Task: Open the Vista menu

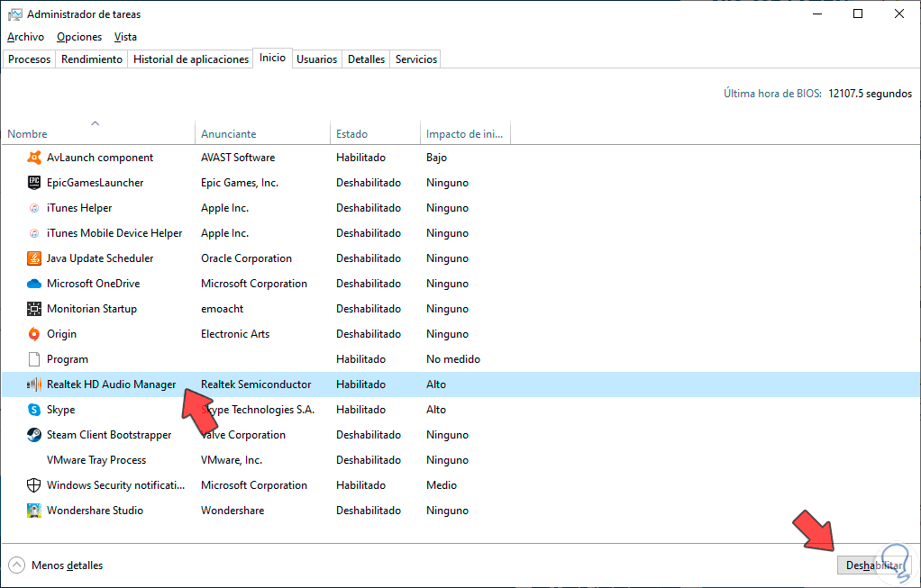Action: click(x=125, y=37)
